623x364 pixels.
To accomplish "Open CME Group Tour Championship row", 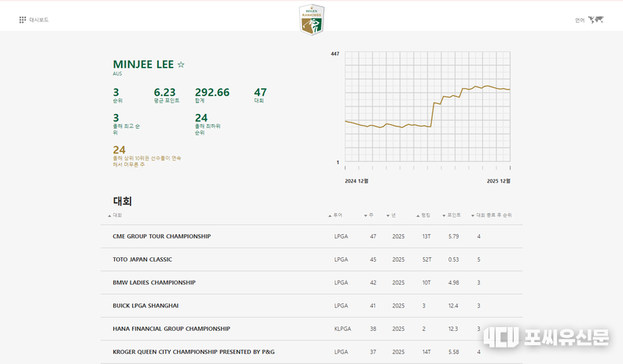I will pyautogui.click(x=162, y=237).
